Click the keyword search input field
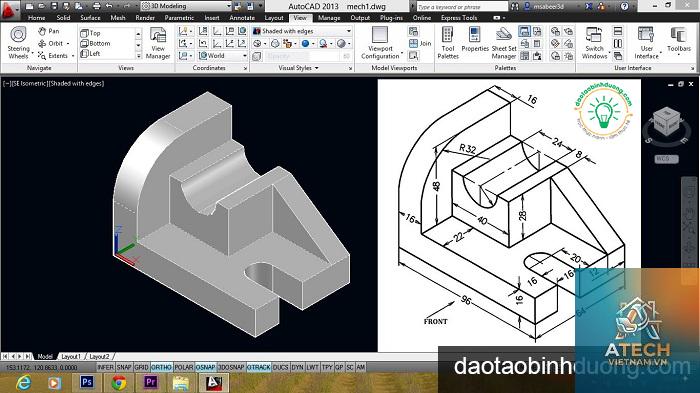Image resolution: width=700 pixels, height=393 pixels. pyautogui.click(x=462, y=7)
